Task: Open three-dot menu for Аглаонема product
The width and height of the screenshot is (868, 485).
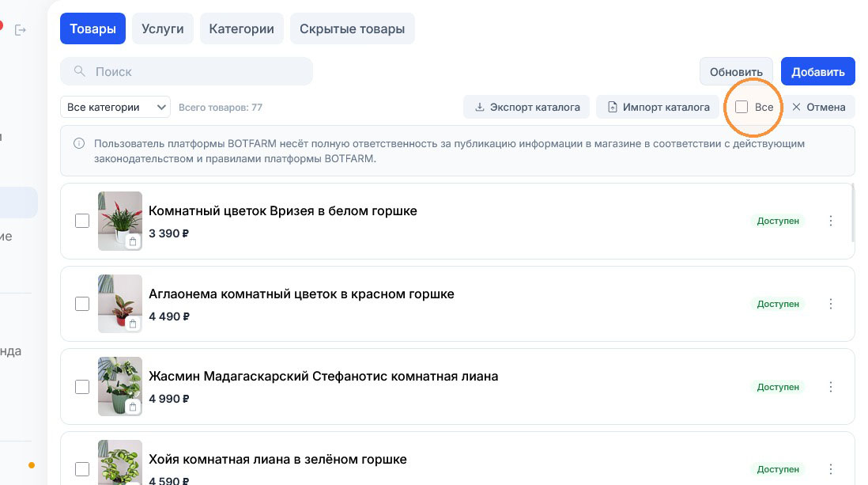Action: click(x=830, y=304)
